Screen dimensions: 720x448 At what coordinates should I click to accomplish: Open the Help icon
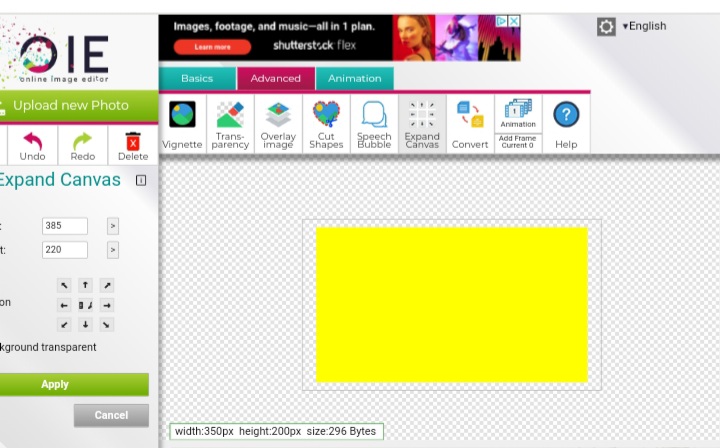pos(566,124)
